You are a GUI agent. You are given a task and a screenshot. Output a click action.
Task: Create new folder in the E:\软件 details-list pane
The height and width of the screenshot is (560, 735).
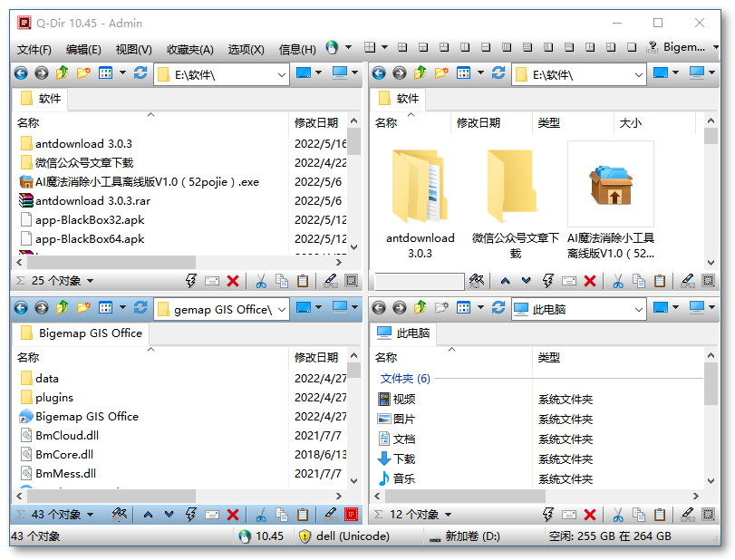click(x=83, y=73)
